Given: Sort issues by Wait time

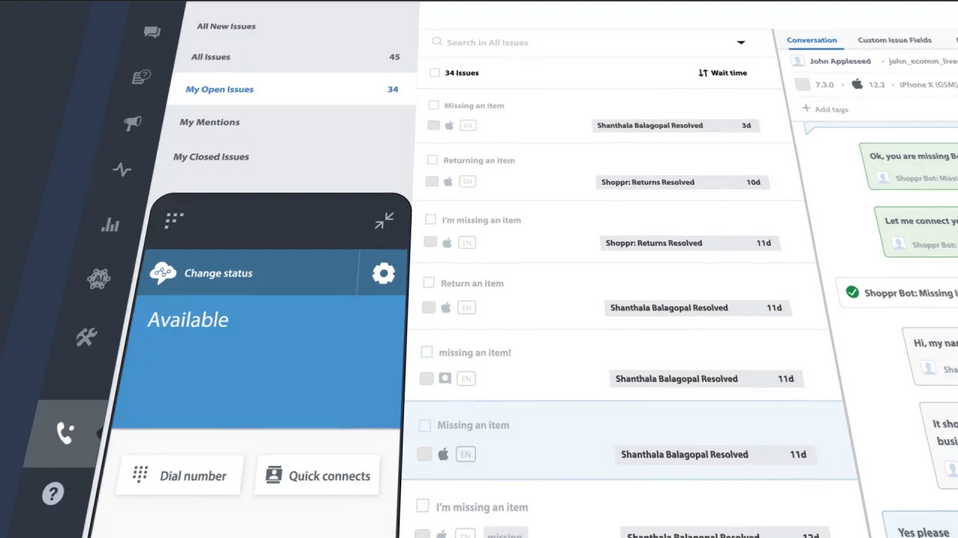Looking at the screenshot, I should click(722, 73).
